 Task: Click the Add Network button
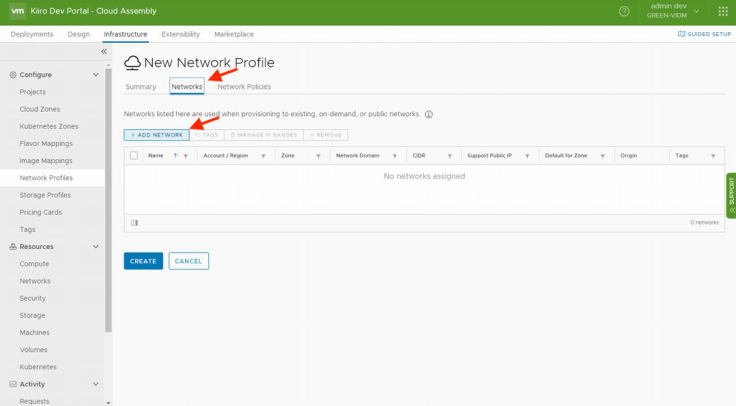pyautogui.click(x=157, y=135)
